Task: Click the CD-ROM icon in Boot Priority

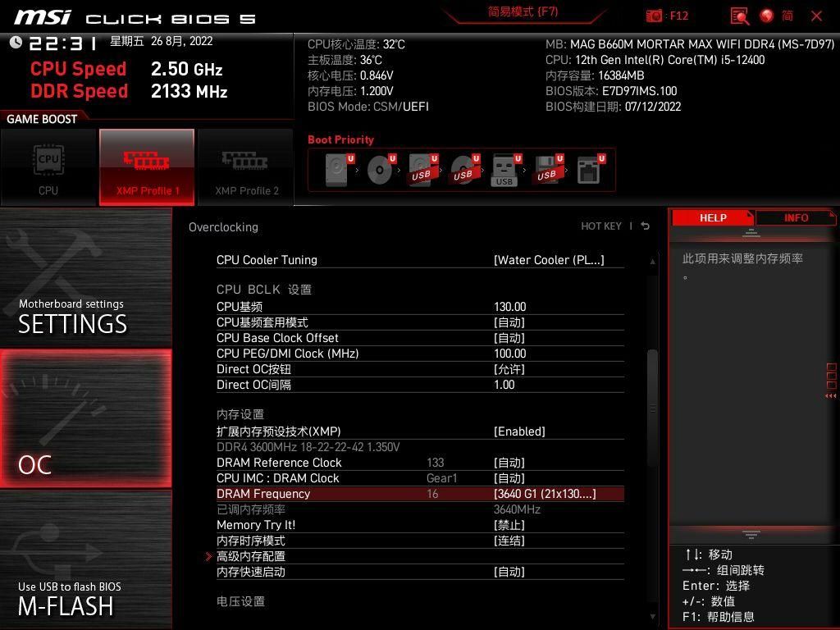Action: point(379,170)
